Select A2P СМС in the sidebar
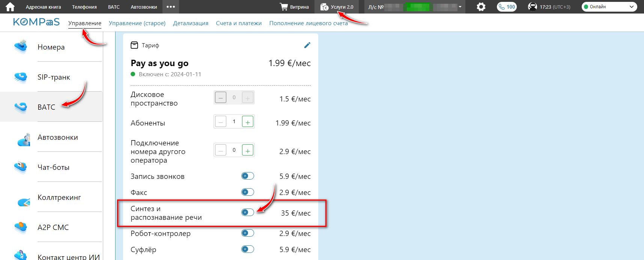This screenshot has width=644, height=260. click(x=53, y=227)
